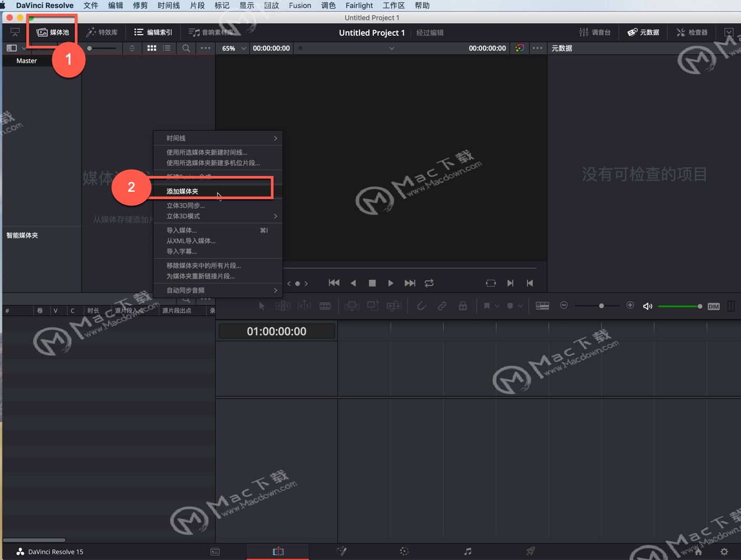
Task: Click the Insert Clip icon
Action: click(352, 306)
